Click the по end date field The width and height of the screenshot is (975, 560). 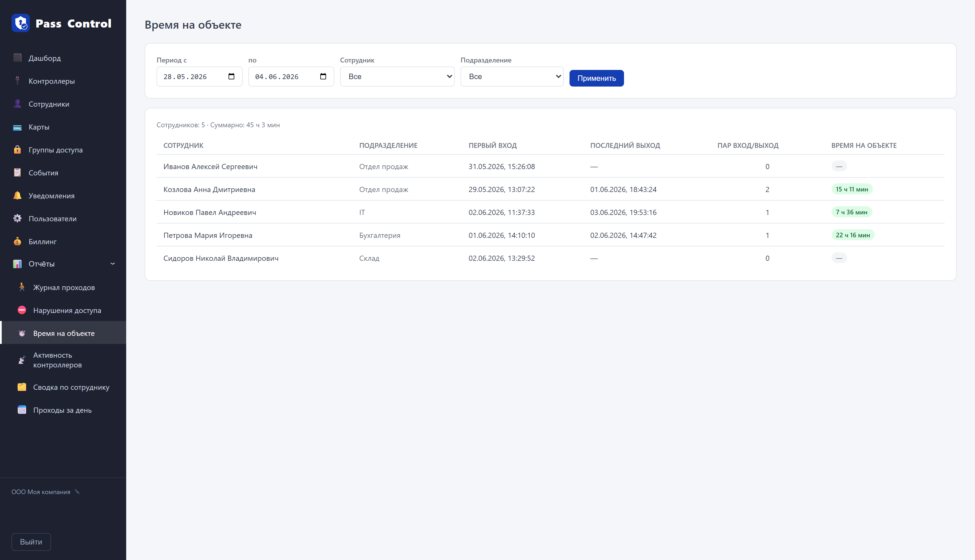coord(291,77)
